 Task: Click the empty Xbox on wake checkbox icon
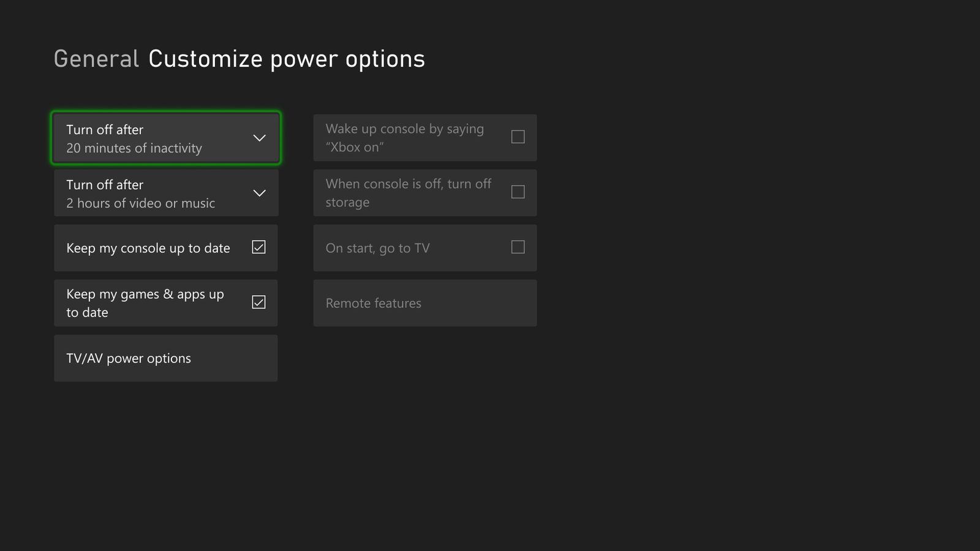(518, 137)
